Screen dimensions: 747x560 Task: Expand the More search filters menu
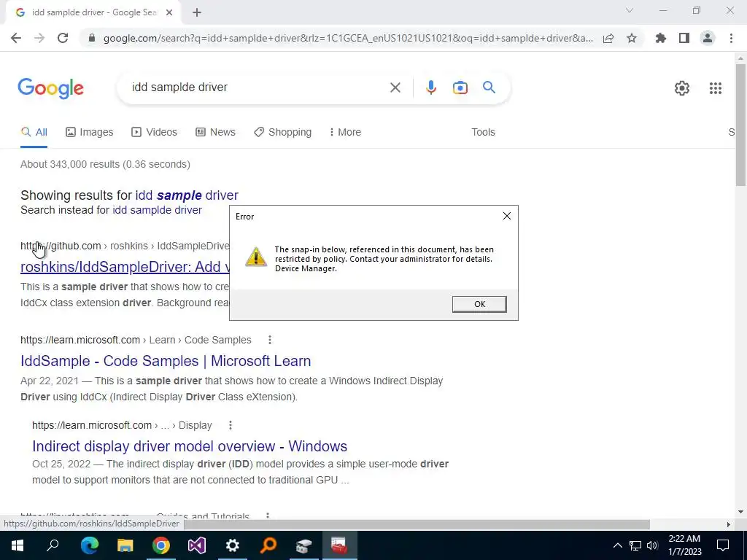click(x=345, y=132)
